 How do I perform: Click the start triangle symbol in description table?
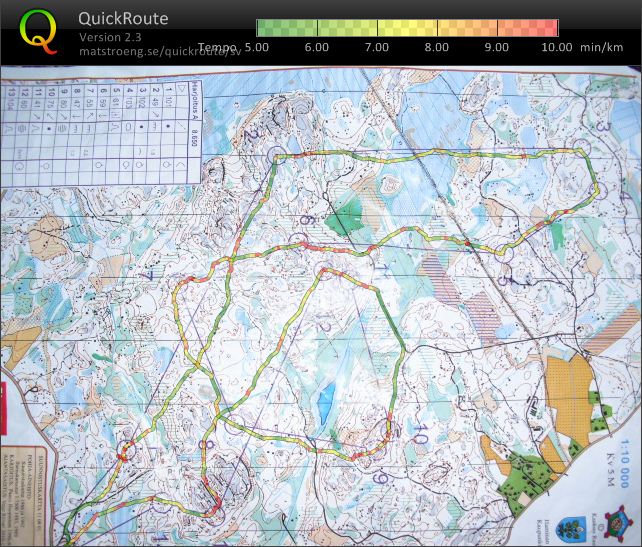(181, 89)
